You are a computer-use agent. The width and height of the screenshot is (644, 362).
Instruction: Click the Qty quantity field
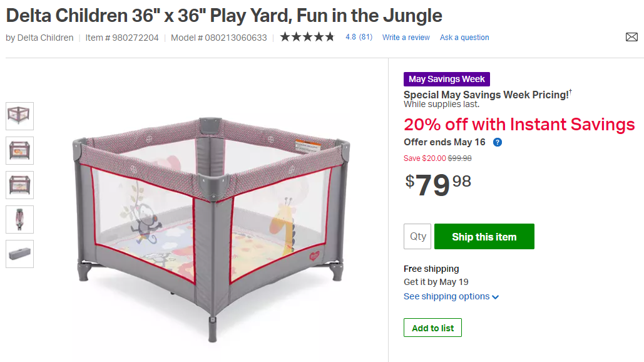tap(417, 236)
